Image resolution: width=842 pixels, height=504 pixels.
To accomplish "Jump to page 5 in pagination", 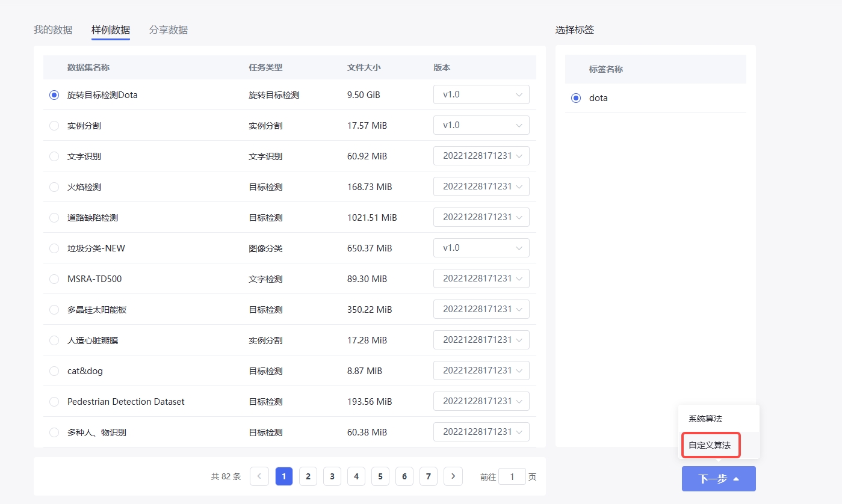I will pos(380,476).
